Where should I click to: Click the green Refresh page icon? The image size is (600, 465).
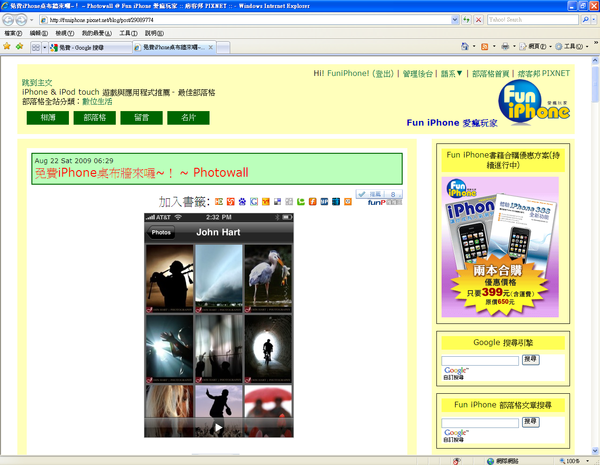(x=466, y=20)
